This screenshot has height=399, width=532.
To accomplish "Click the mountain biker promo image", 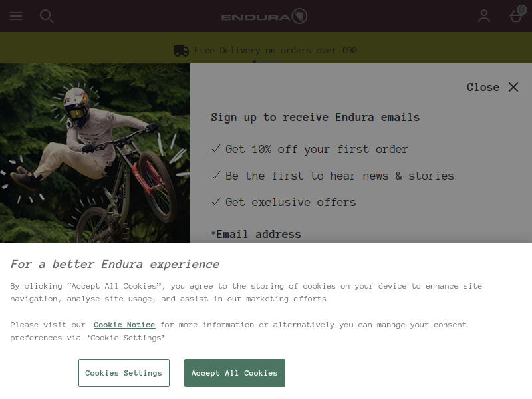I will pyautogui.click(x=95, y=153).
